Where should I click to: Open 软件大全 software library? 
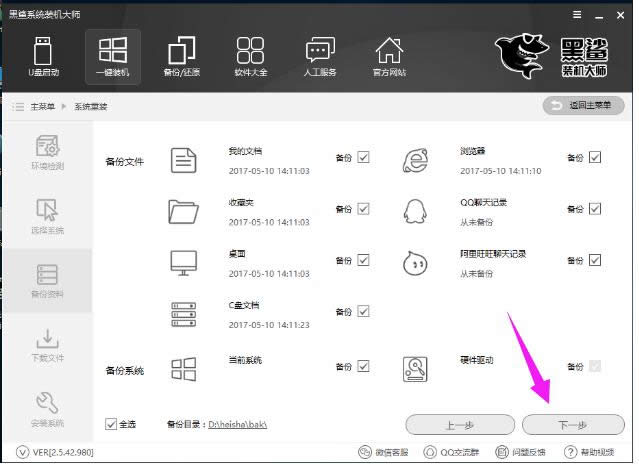(251, 57)
